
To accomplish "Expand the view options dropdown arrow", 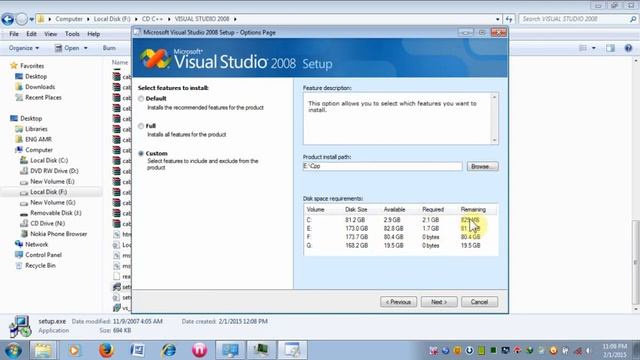I will (x=593, y=48).
